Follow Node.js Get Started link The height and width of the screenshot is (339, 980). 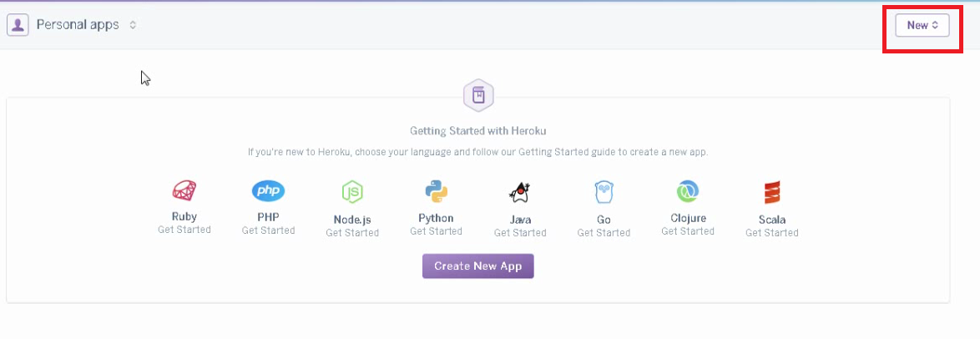point(352,233)
